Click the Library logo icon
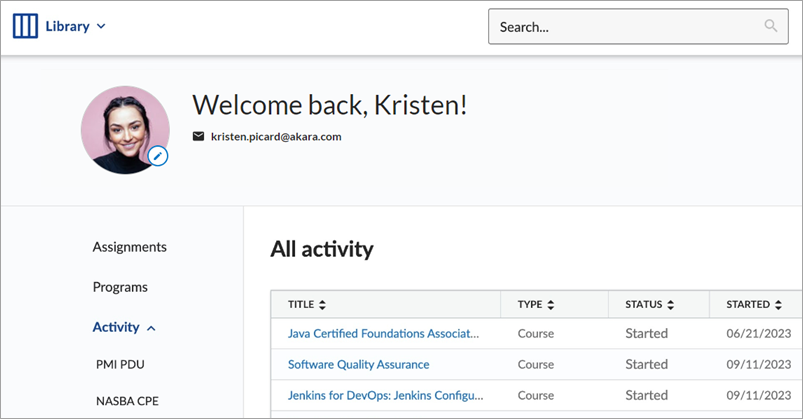 coord(25,27)
